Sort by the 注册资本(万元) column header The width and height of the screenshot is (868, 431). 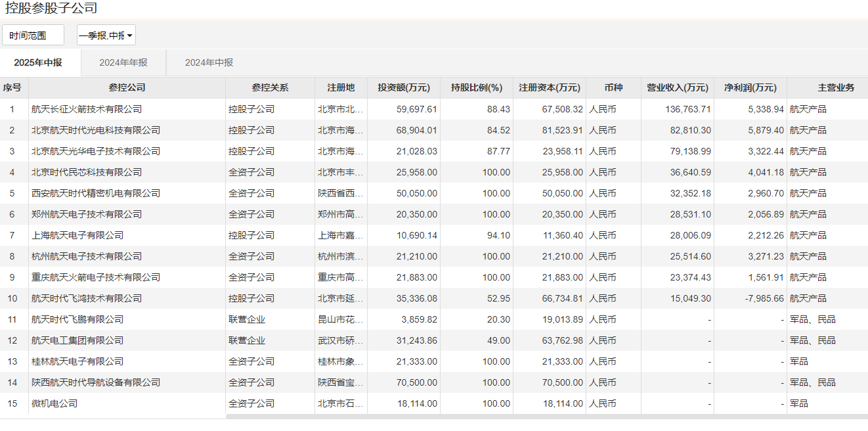(x=550, y=87)
